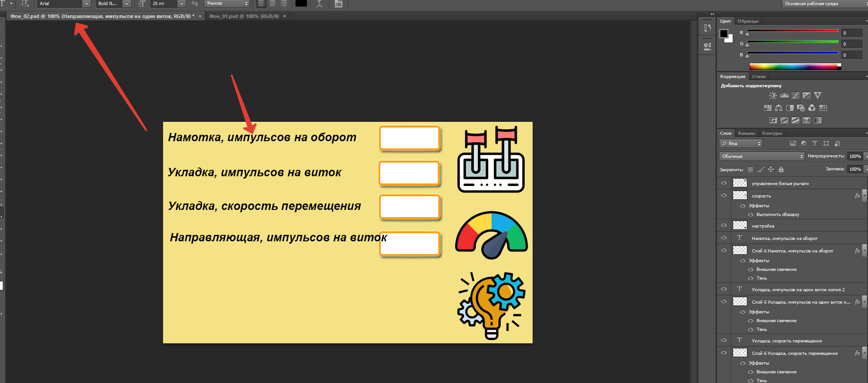This screenshot has height=383, width=868.
Task: Open the History panel icon
Action: [707, 28]
